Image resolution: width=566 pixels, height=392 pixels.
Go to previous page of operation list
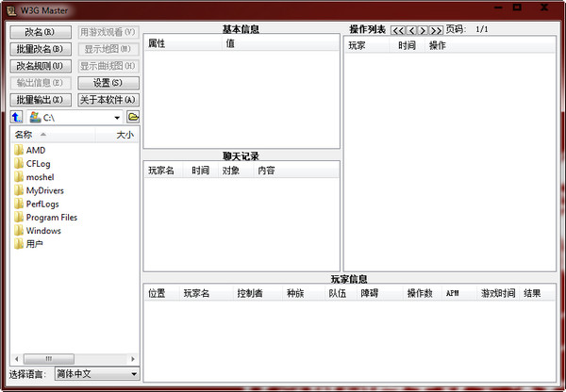coord(411,30)
